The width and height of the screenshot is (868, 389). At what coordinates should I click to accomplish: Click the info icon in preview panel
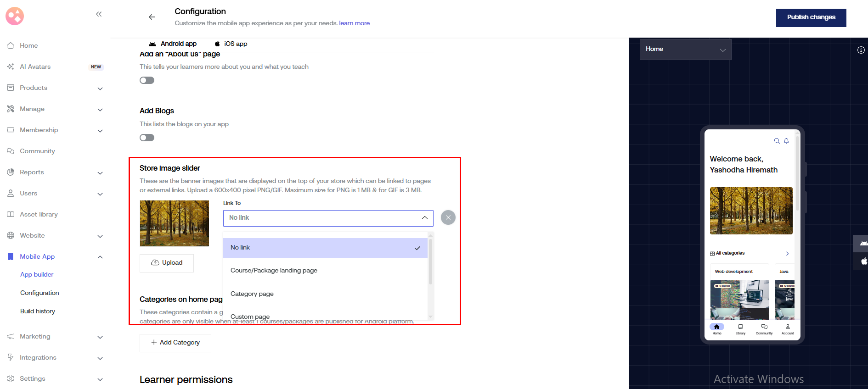click(x=861, y=50)
